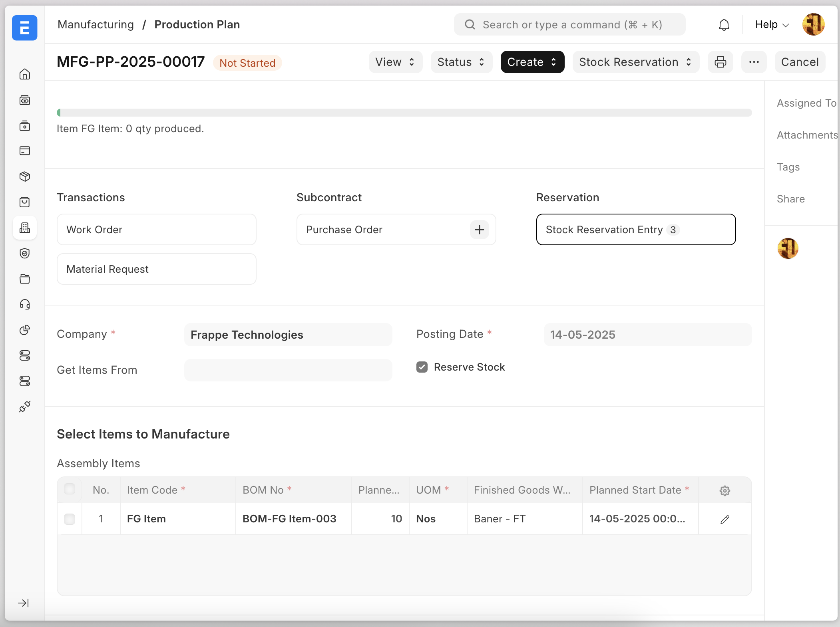Toggle the select-all checkbox in table header

pos(70,489)
